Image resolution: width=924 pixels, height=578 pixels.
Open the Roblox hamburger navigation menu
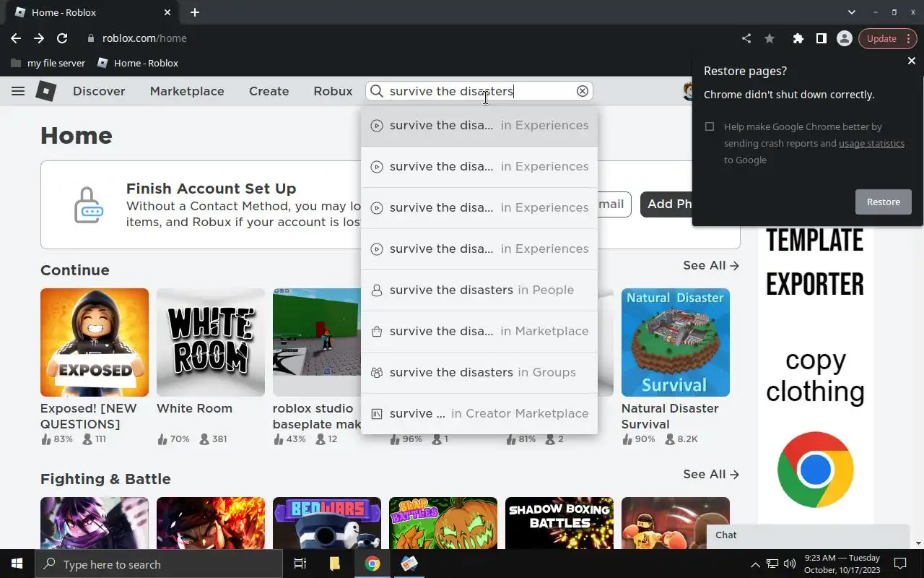coord(18,91)
